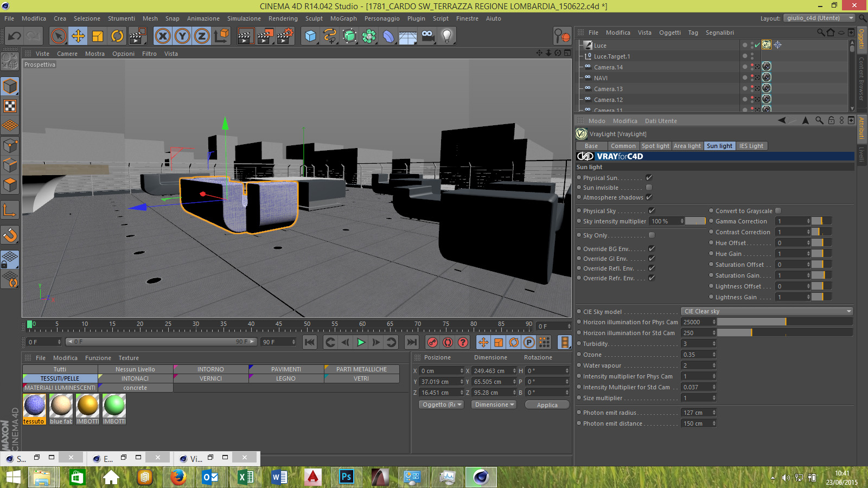
Task: Click the Play forward button
Action: click(x=361, y=342)
